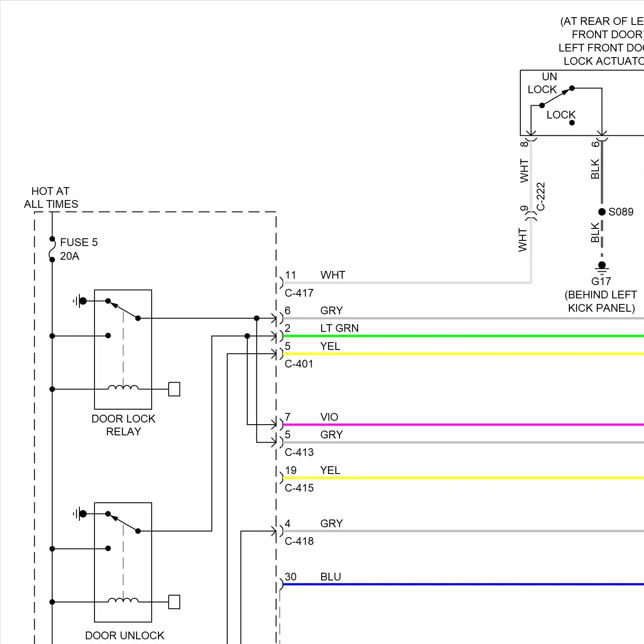Select the UN LOCK label in actuator

click(543, 83)
